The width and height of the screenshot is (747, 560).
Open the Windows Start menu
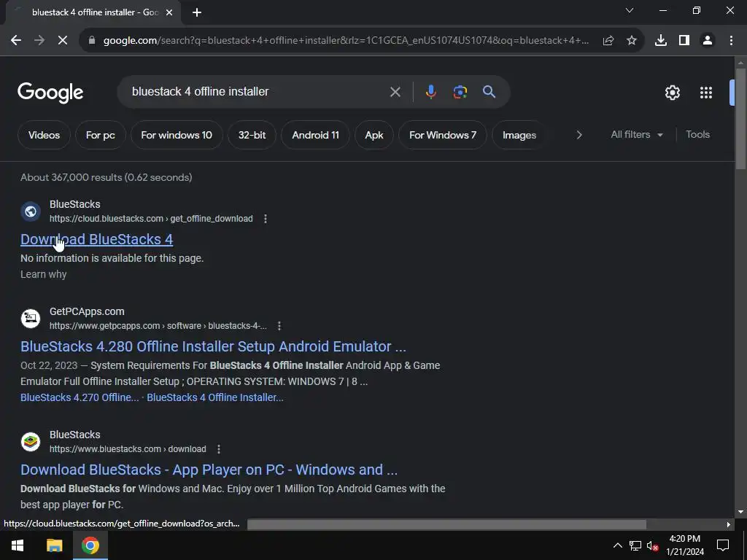click(18, 545)
